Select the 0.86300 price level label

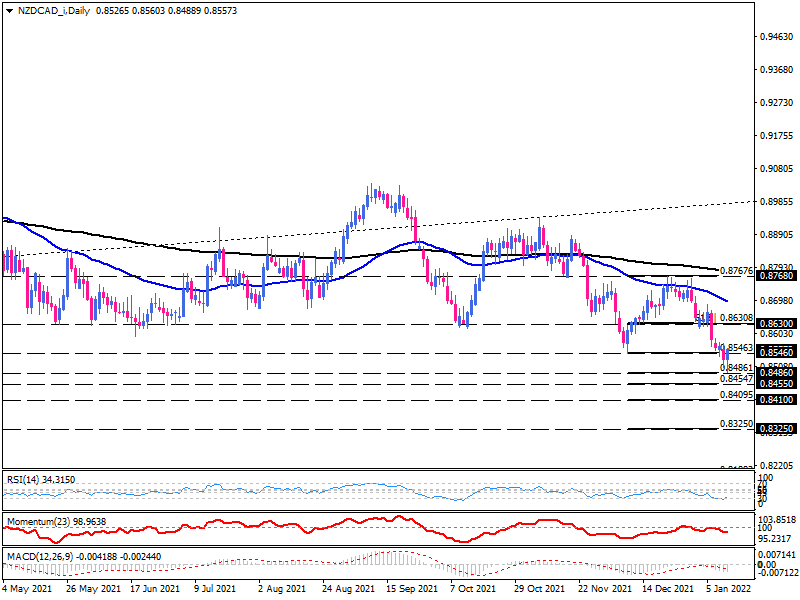pos(777,324)
